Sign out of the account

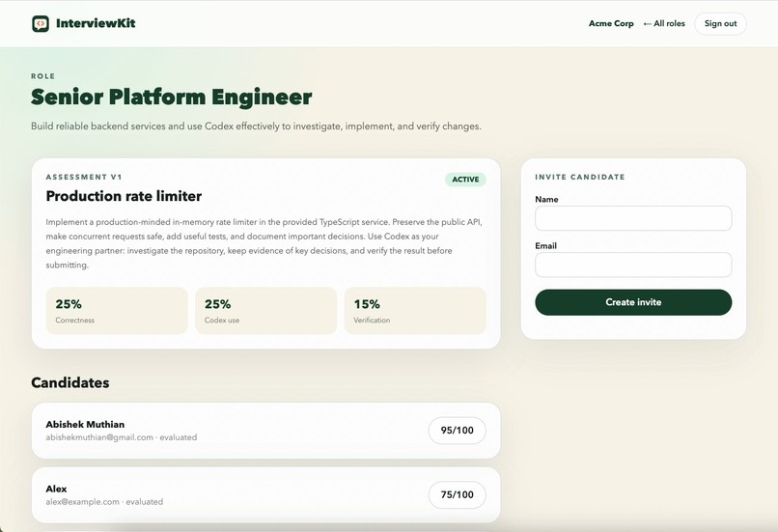[720, 23]
